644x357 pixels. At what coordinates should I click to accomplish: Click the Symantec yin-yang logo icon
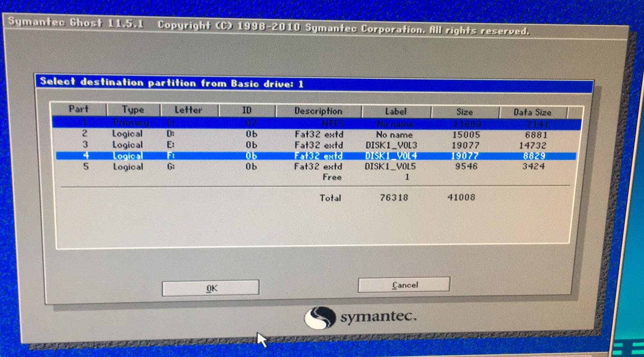(320, 318)
